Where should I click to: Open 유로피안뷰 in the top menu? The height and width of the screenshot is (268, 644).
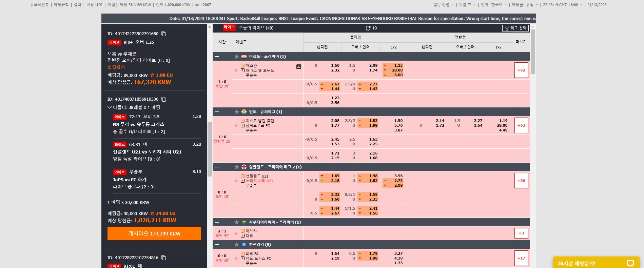pos(39,5)
